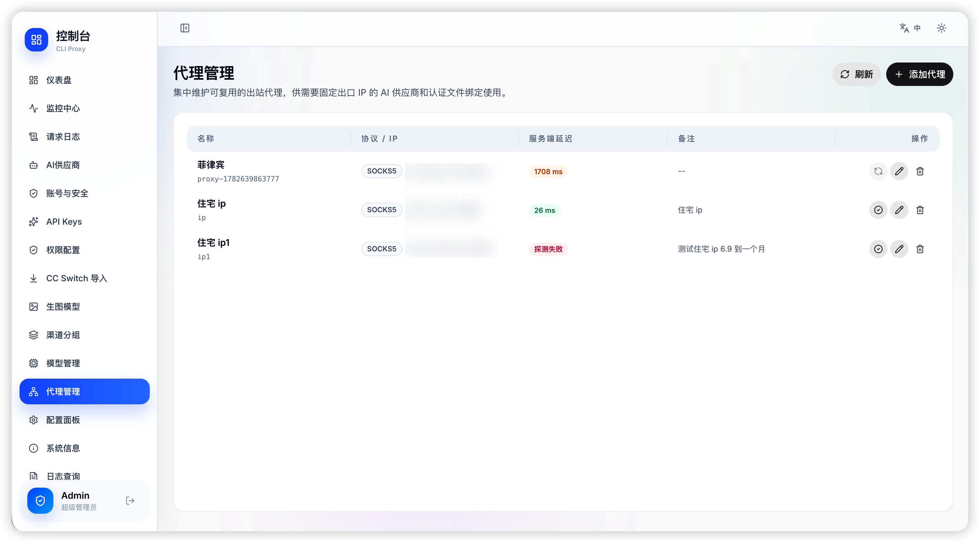Click the 住宅 ip1 proxy name
980x543 pixels.
(214, 243)
